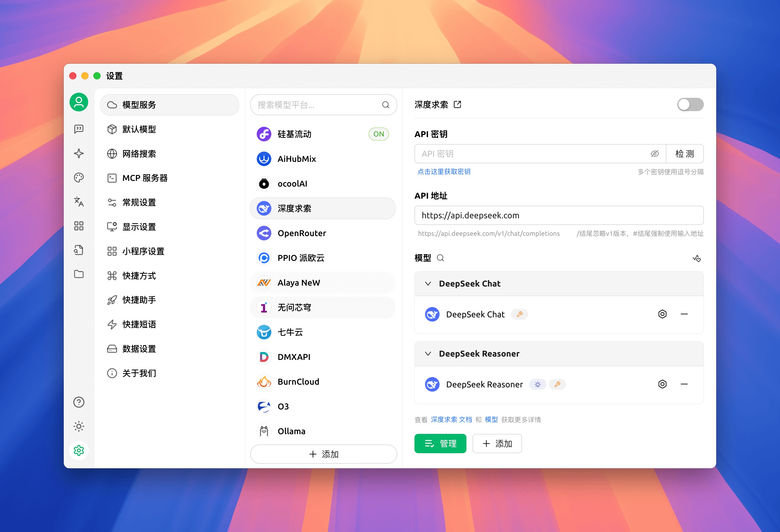This screenshot has width=780, height=532.
Task: Open 小程序设置 settings section
Action: pos(169,251)
